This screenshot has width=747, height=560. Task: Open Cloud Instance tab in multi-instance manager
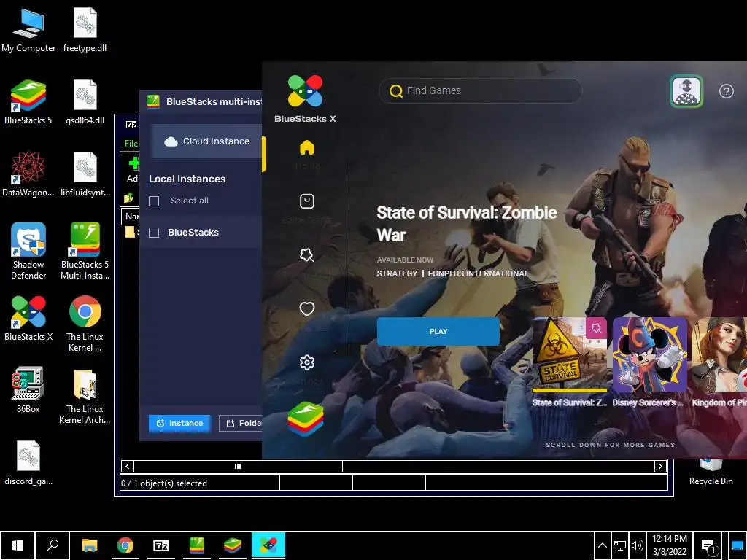coord(206,141)
